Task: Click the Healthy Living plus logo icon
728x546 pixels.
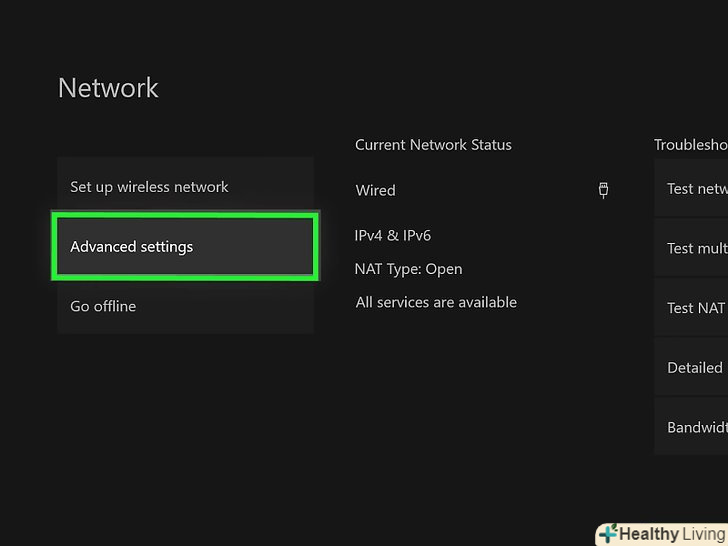Action: (x=608, y=534)
